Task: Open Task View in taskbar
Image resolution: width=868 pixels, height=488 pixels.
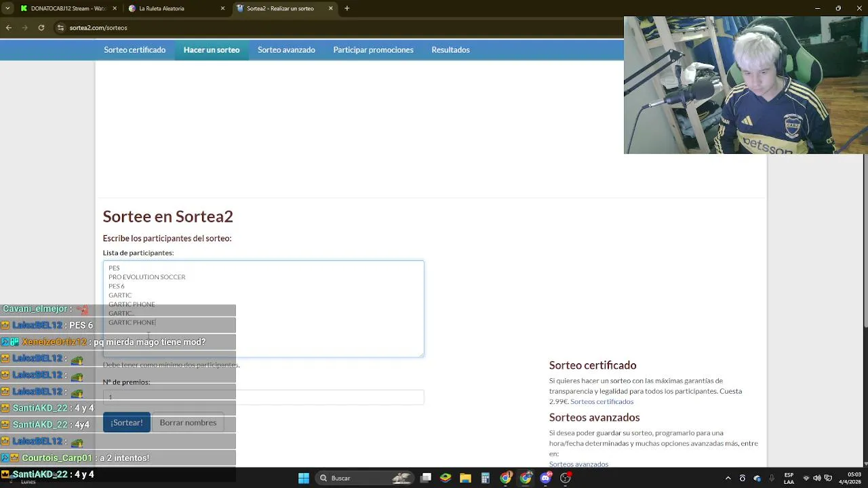Action: [426, 478]
